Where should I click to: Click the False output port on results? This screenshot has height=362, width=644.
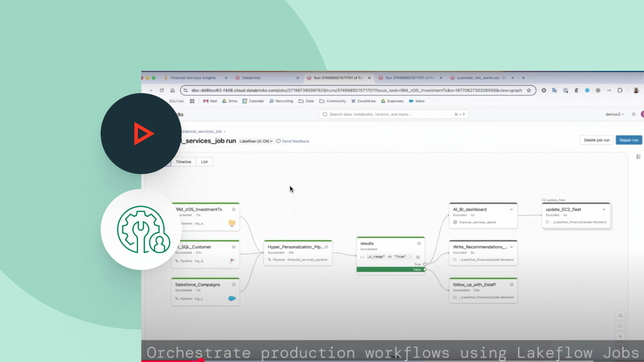pyautogui.click(x=425, y=270)
